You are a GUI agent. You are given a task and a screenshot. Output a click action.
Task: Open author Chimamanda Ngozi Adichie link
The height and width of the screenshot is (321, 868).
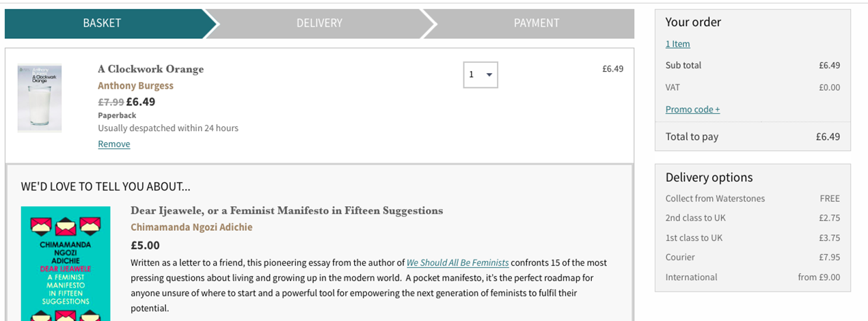(191, 227)
